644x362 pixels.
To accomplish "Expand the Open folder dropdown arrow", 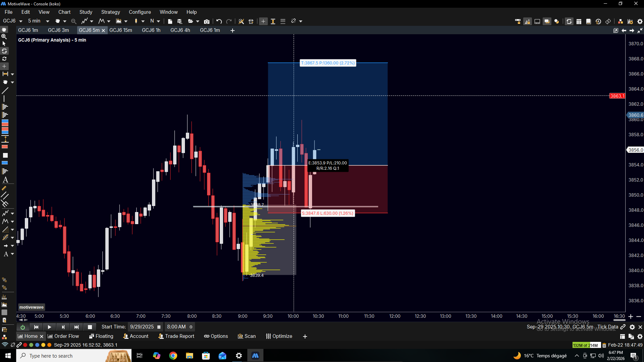I will (x=198, y=21).
